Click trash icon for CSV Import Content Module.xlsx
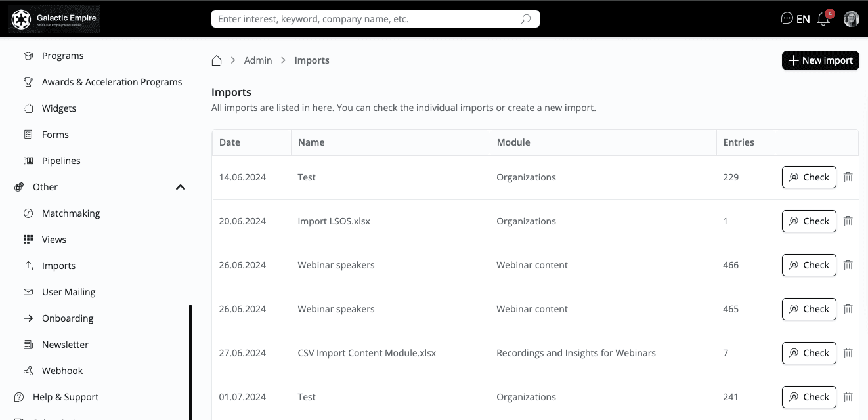 848,353
